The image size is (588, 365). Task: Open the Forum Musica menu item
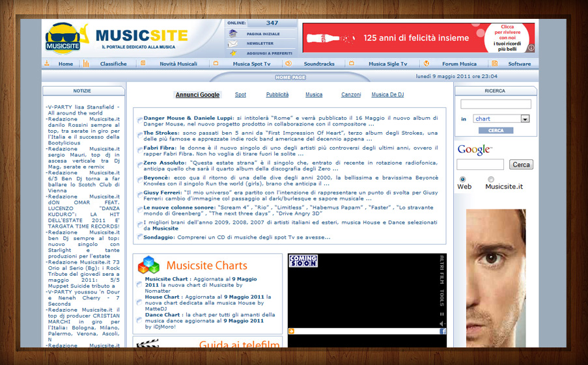point(459,64)
